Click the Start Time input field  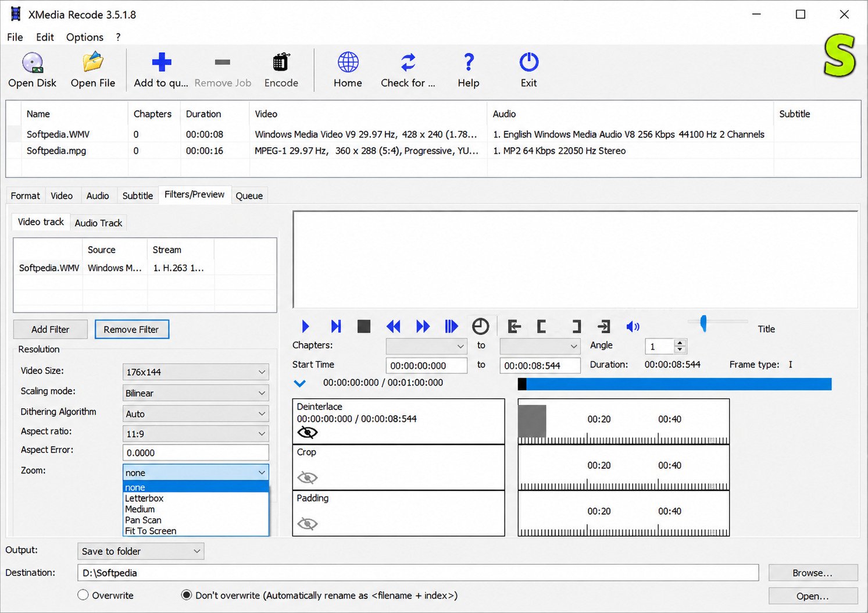pos(427,365)
